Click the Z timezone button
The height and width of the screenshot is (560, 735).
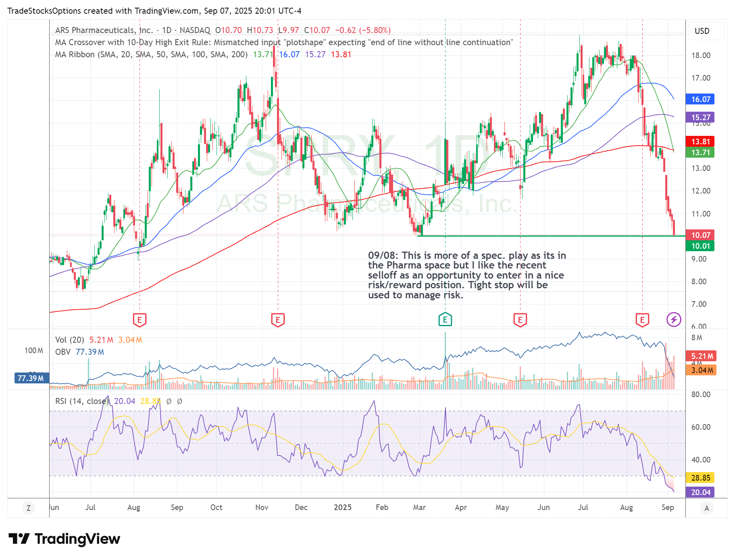[28, 508]
